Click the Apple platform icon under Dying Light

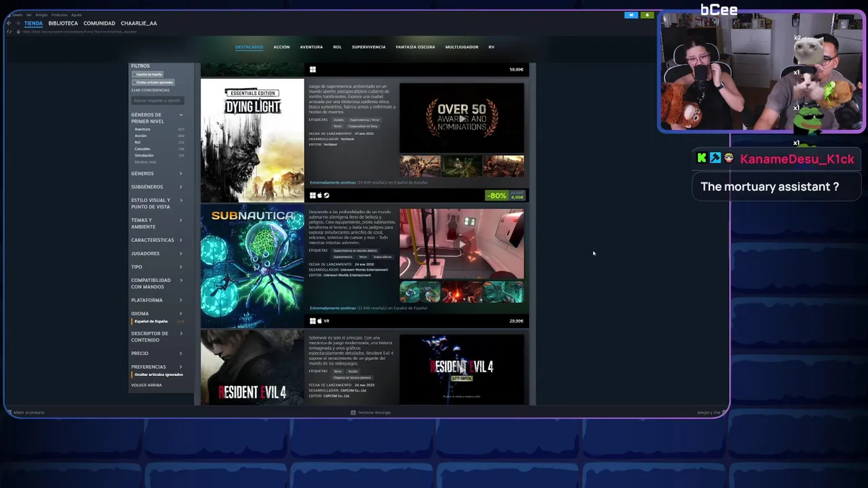tap(319, 196)
